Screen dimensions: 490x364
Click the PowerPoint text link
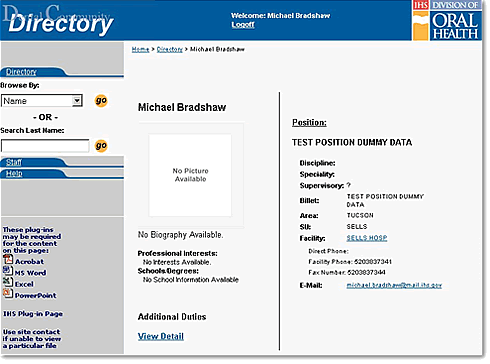[x=36, y=296]
